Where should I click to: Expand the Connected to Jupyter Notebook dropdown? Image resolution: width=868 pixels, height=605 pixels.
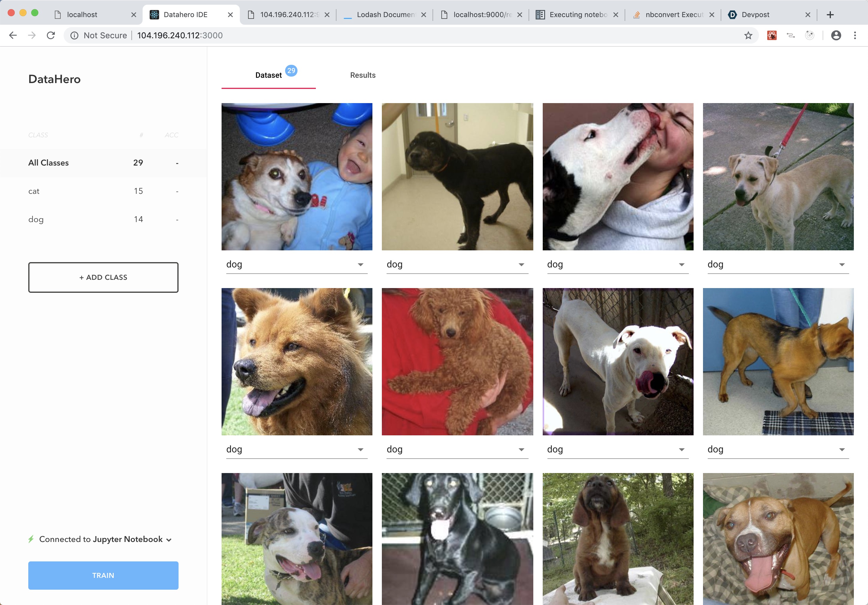coord(169,540)
